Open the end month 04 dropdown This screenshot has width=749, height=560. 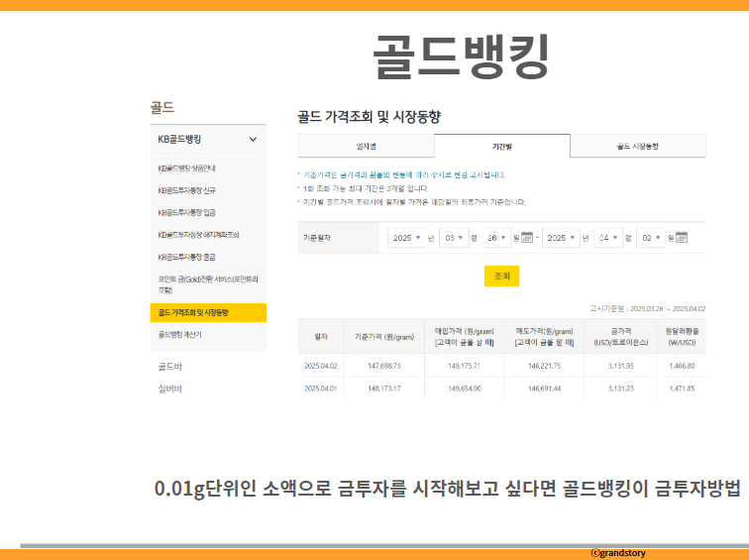608,238
